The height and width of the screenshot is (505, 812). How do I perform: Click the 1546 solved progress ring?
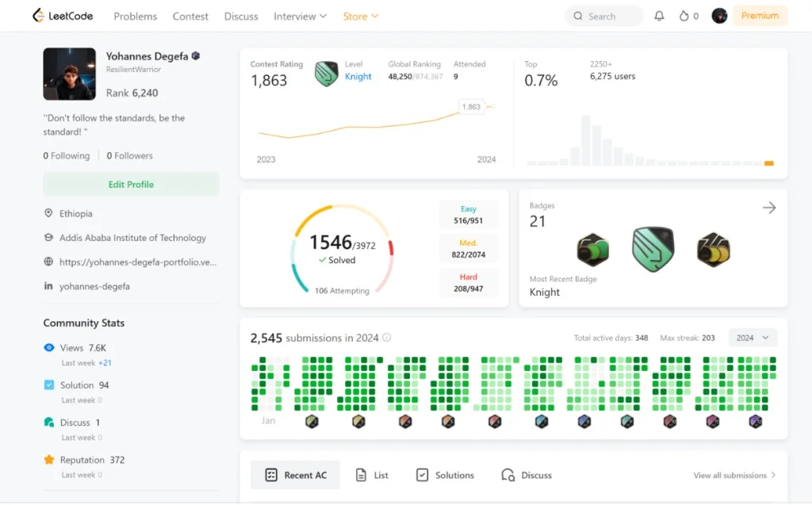point(343,251)
